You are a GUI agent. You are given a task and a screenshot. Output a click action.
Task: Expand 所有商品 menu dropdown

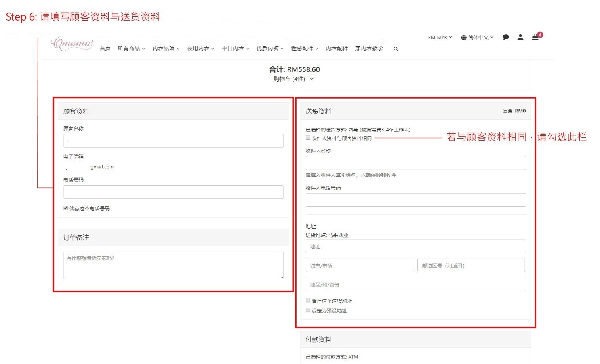(131, 48)
